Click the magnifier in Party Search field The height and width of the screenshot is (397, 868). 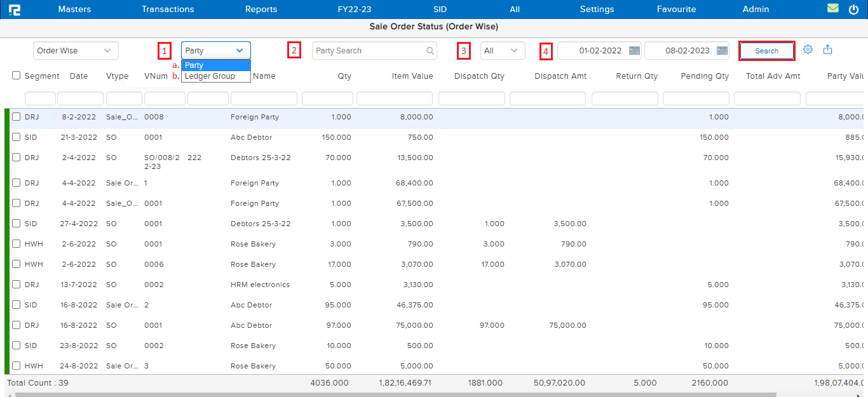point(430,50)
